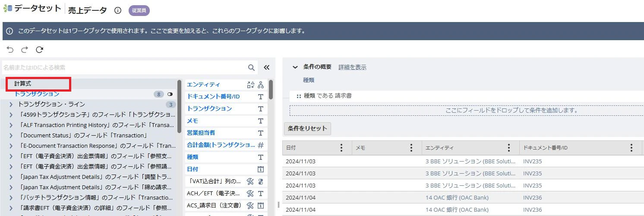644x216 pixels.
Task: Expand the バッチトランザクション情報 node
Action: click(11, 198)
